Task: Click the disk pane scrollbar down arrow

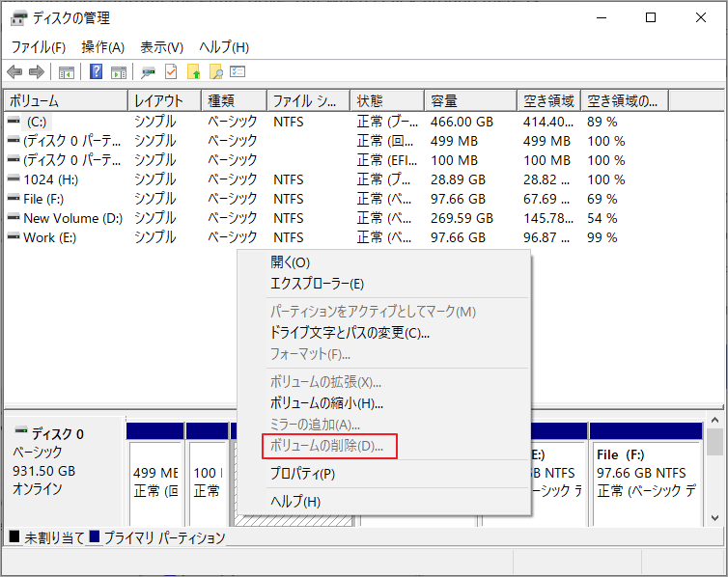Action: click(x=715, y=517)
